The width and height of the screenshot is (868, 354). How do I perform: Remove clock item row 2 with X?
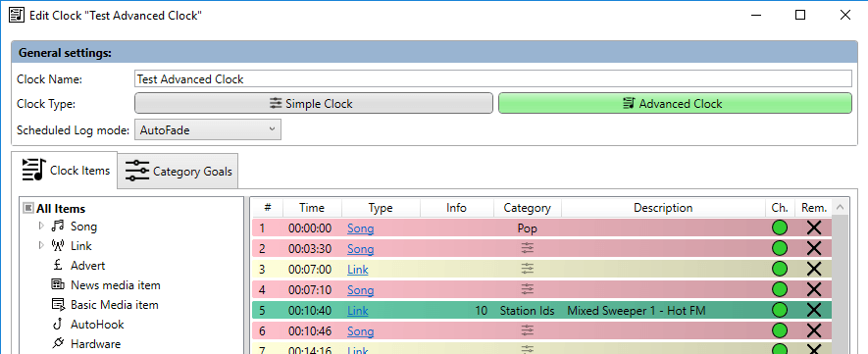(x=814, y=248)
